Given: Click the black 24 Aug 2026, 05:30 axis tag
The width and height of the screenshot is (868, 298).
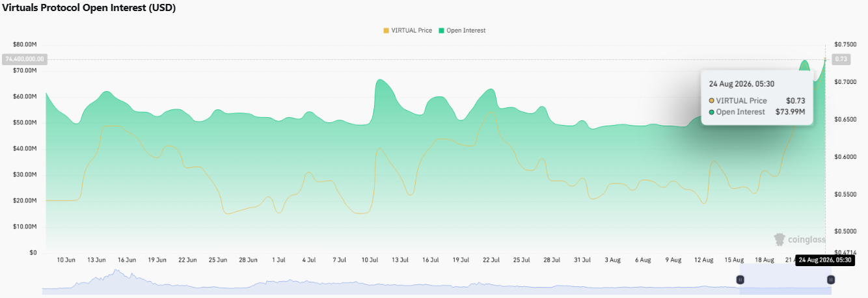Looking at the screenshot, I should pos(825,260).
